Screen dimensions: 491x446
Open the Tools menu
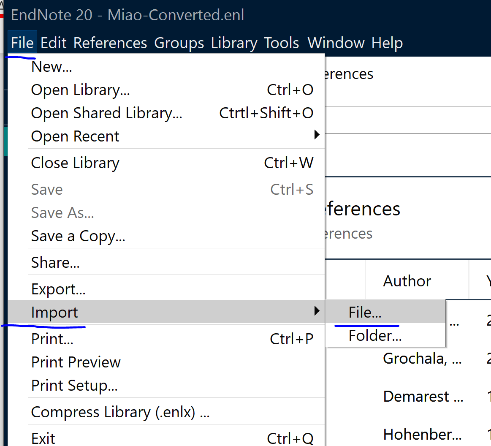click(282, 43)
